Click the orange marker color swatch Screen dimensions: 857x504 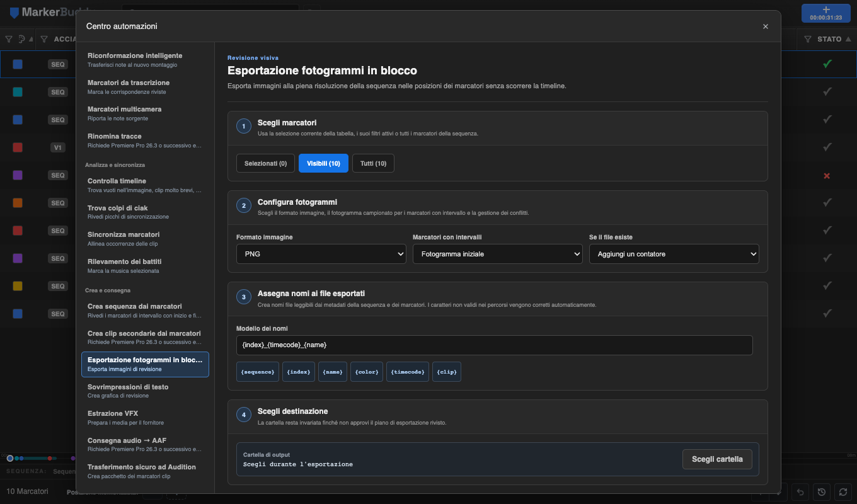click(18, 203)
